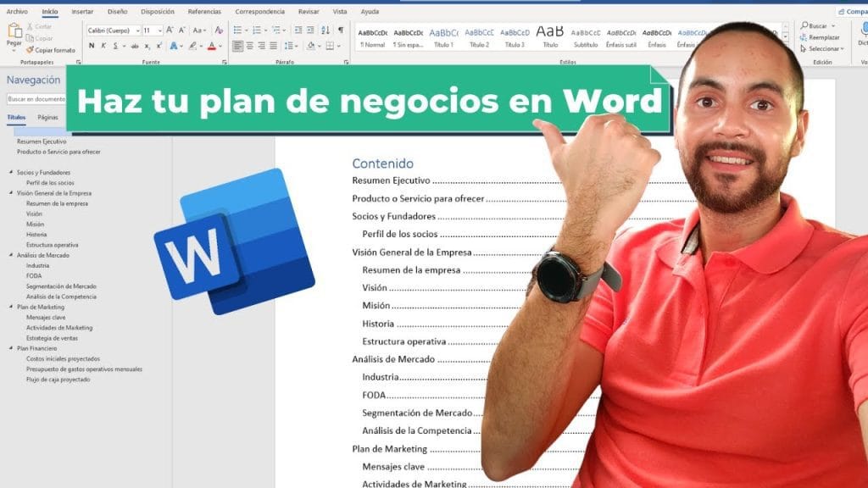Click the Reemplazar button
868x488 pixels.
click(820, 37)
